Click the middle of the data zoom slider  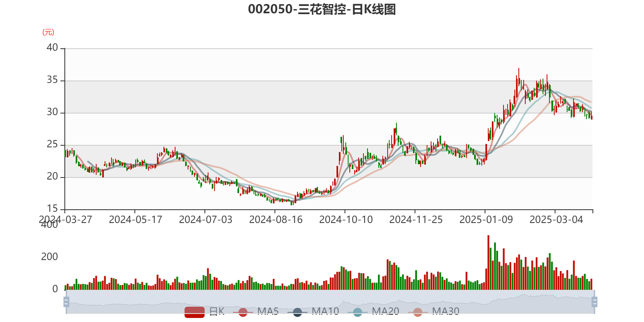[x=330, y=302]
